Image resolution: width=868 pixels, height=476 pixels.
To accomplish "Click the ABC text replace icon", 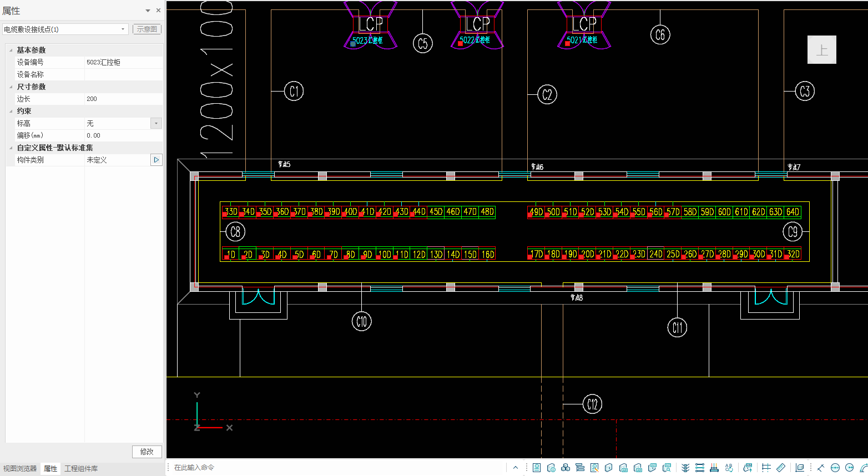I will tap(729, 468).
